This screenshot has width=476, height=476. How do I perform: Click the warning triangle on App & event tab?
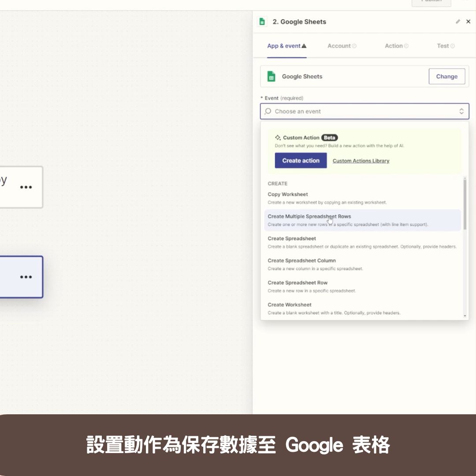(x=303, y=45)
